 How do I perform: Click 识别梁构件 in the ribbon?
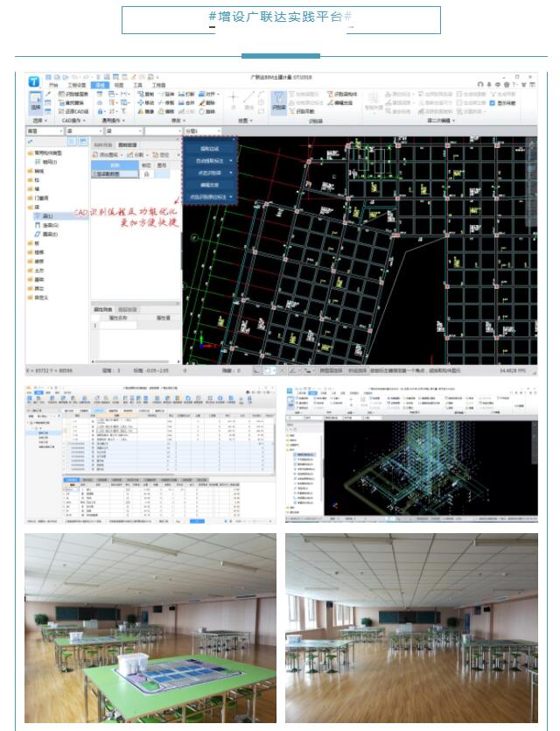[342, 95]
